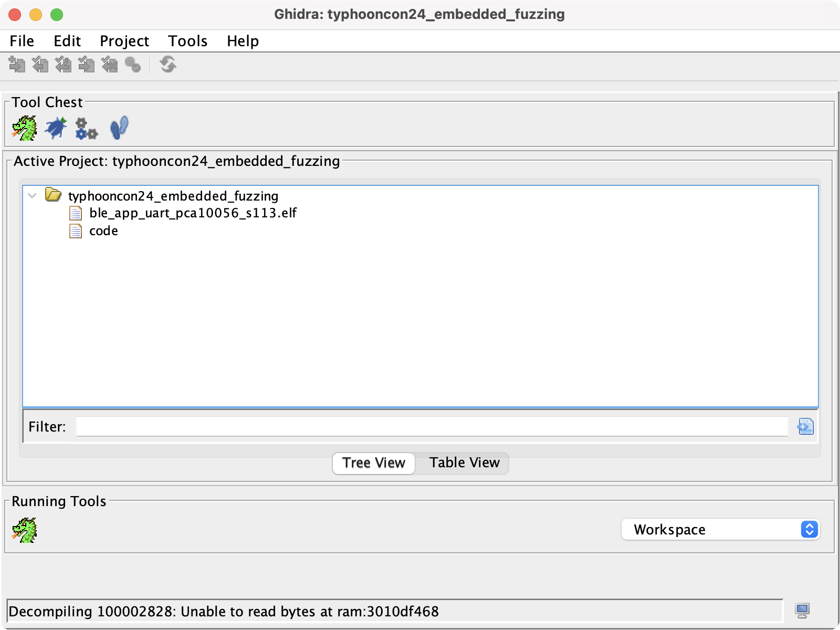Open the Project menu
Viewport: 840px width, 630px height.
pyautogui.click(x=124, y=41)
